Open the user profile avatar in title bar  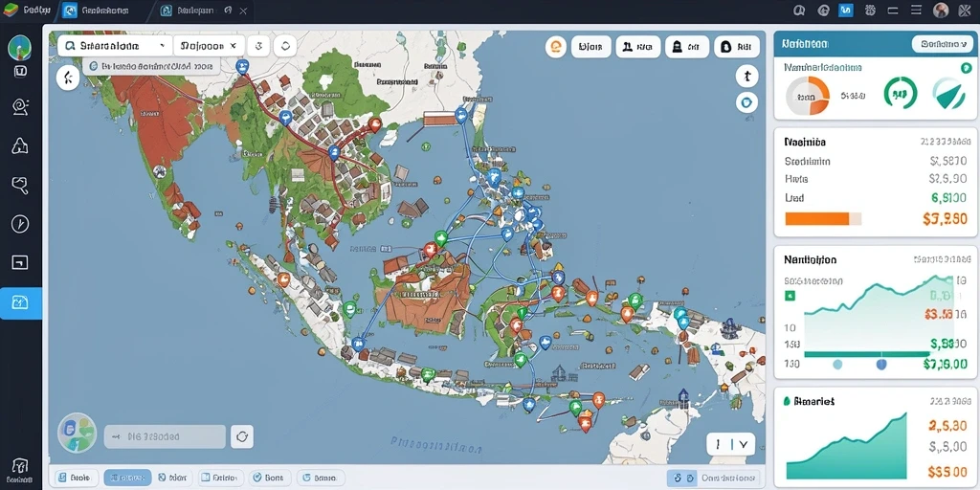941,10
